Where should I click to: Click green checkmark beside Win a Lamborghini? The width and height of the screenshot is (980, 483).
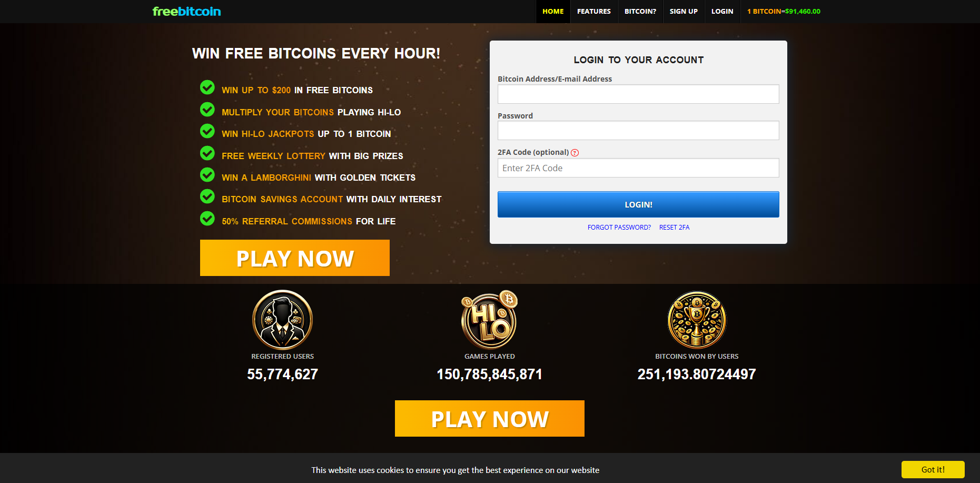coord(207,174)
